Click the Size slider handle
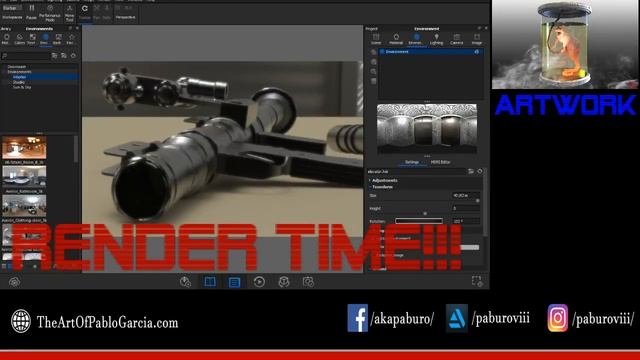Screen dimensions: 640x360 pos(478,201)
